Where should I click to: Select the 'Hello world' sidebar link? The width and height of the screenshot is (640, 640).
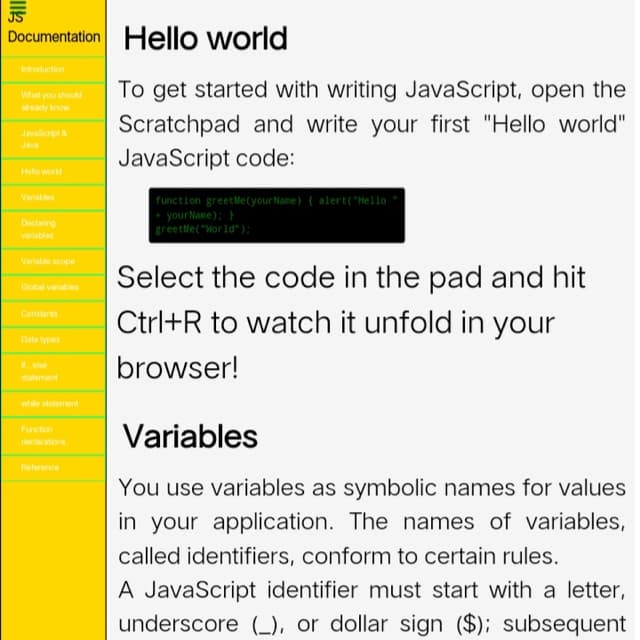pos(53,171)
